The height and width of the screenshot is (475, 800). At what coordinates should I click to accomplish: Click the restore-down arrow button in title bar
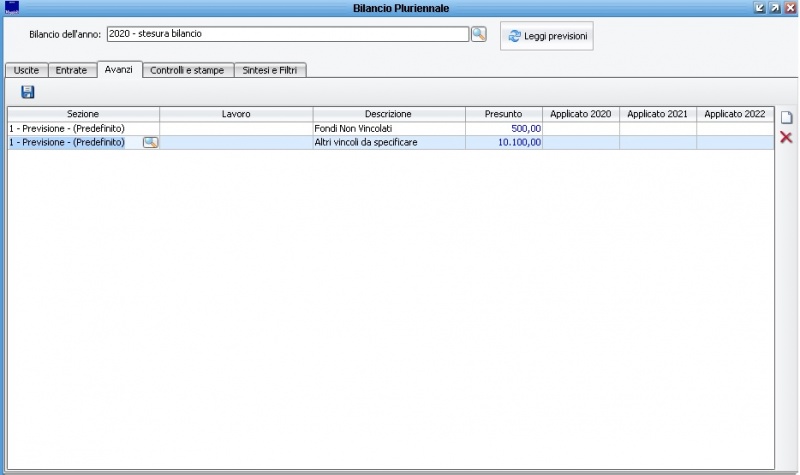click(760, 8)
